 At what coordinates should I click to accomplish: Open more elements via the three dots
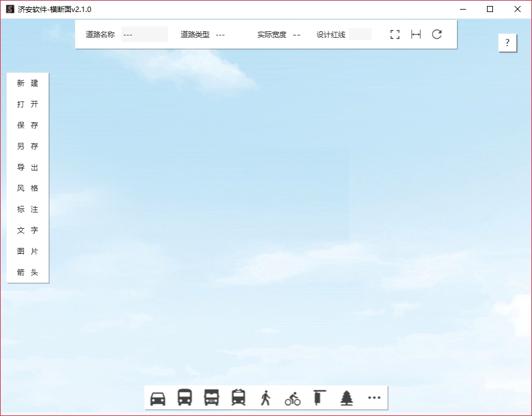pyautogui.click(x=374, y=397)
